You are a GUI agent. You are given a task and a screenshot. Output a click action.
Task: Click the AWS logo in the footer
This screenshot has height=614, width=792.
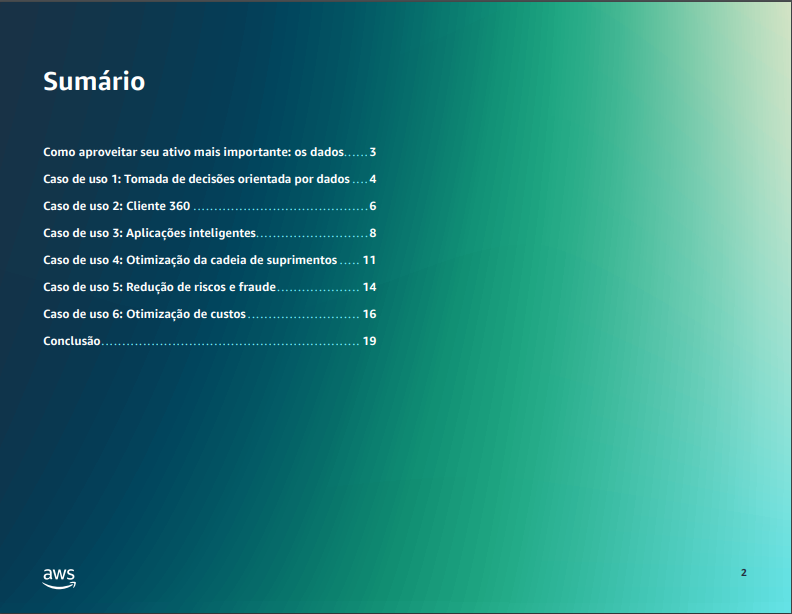coord(59,578)
